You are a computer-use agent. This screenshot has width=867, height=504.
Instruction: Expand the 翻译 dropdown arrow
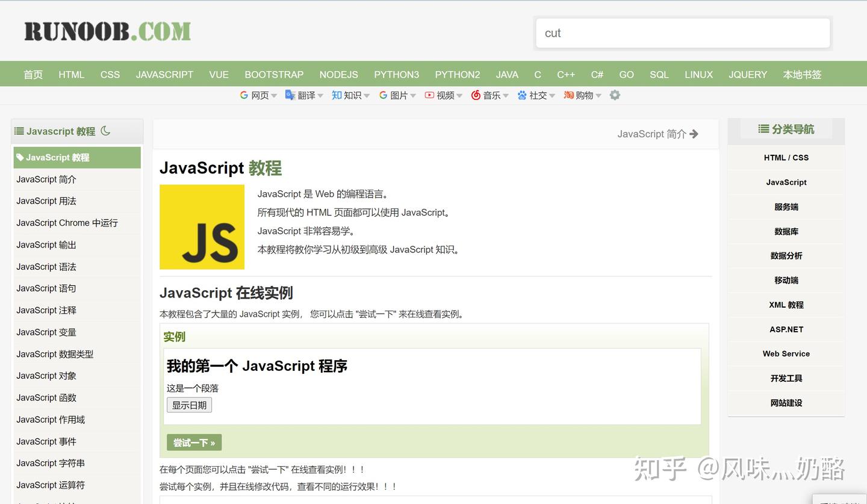click(x=320, y=96)
